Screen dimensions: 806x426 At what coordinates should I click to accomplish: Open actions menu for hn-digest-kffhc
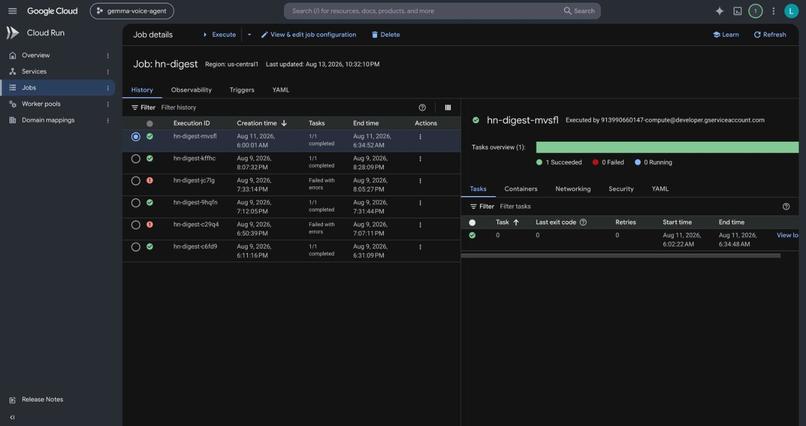[x=420, y=159]
